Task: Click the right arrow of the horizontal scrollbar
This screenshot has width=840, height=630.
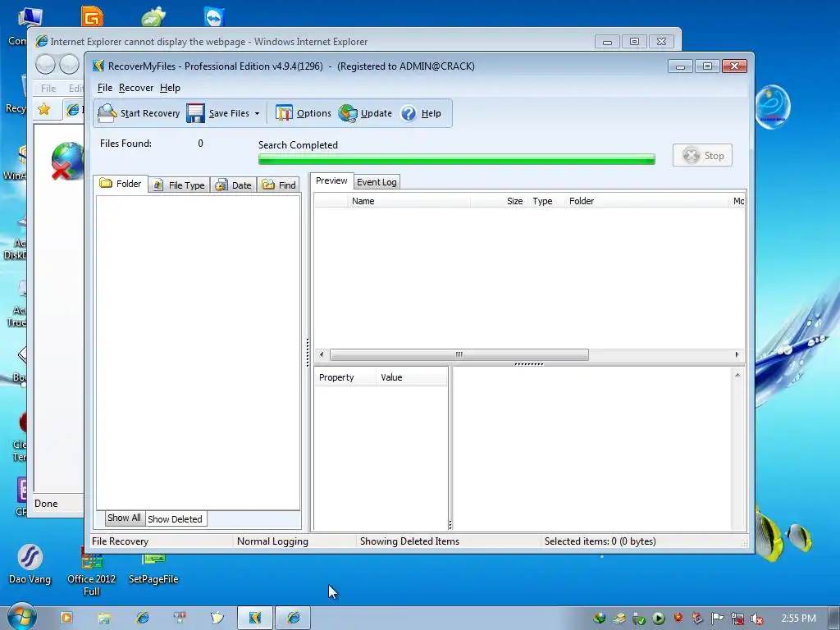Action: 737,354
